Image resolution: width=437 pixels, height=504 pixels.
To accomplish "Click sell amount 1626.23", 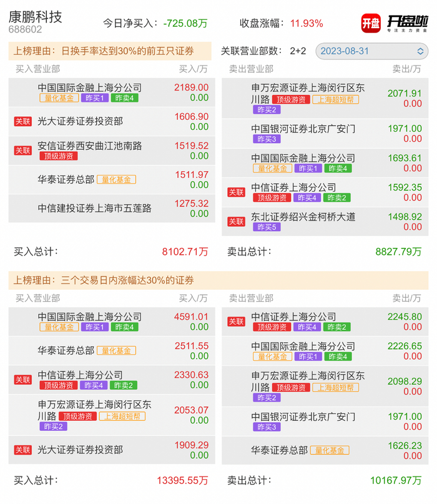I will [x=405, y=446].
